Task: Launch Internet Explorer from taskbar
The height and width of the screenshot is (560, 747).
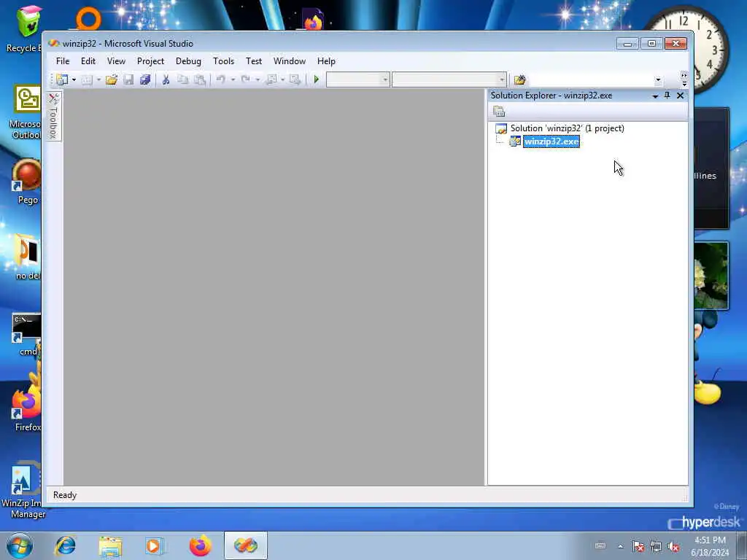Action: tap(65, 545)
